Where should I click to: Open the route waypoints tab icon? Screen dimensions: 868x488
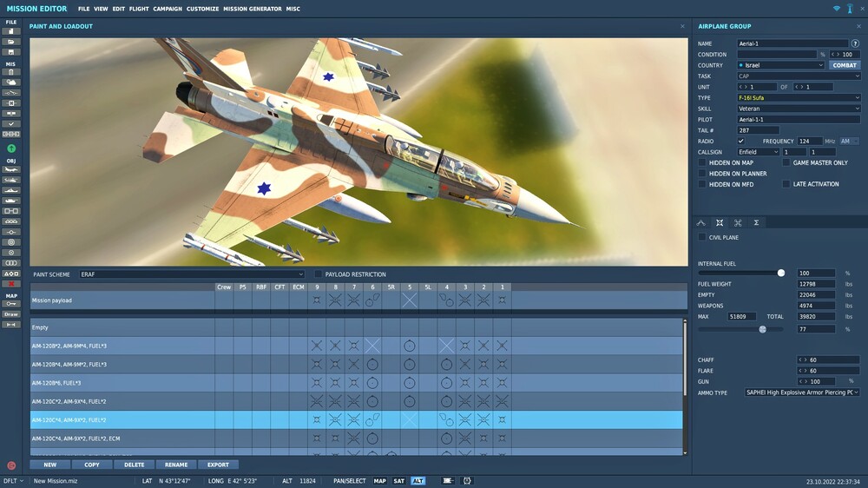(700, 222)
